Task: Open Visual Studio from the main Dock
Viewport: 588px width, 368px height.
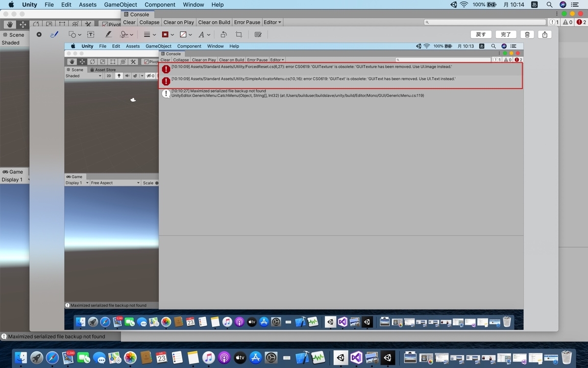Action: tap(356, 358)
